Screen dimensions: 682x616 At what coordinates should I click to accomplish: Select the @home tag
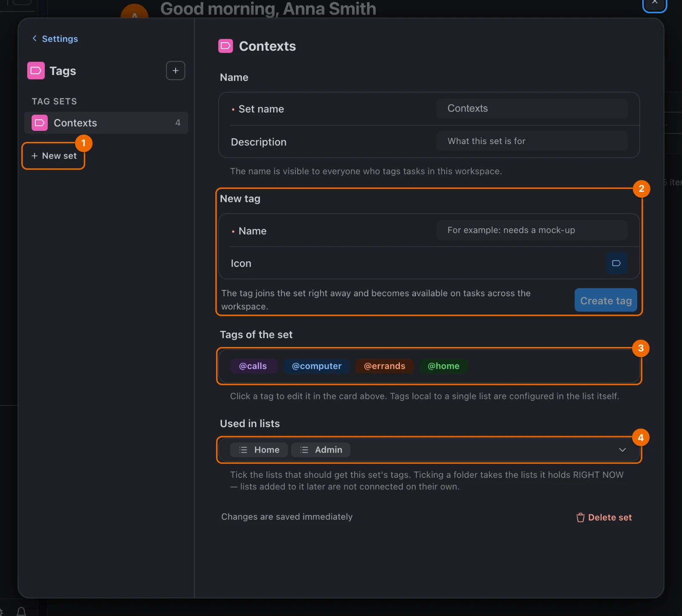[443, 366]
